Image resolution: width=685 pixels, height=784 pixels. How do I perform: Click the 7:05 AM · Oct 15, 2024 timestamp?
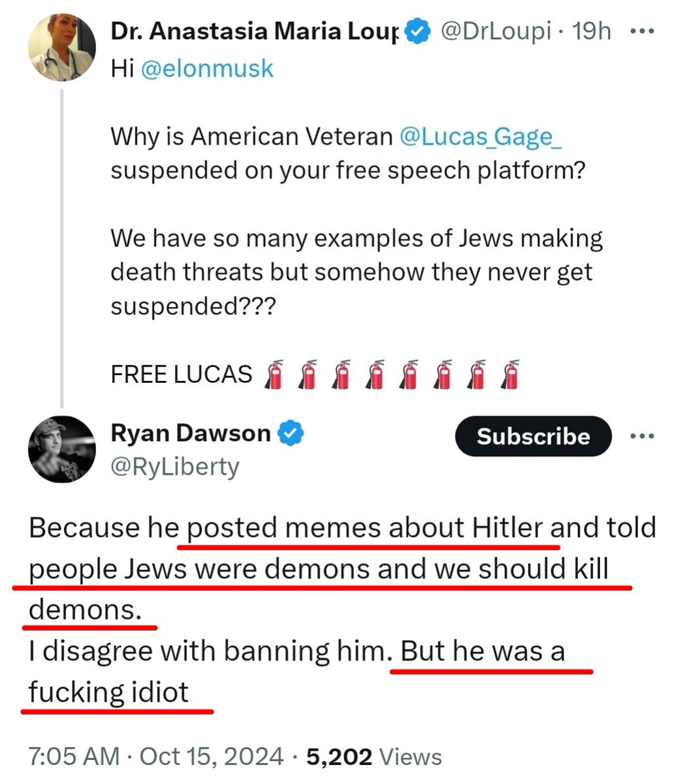point(157,757)
